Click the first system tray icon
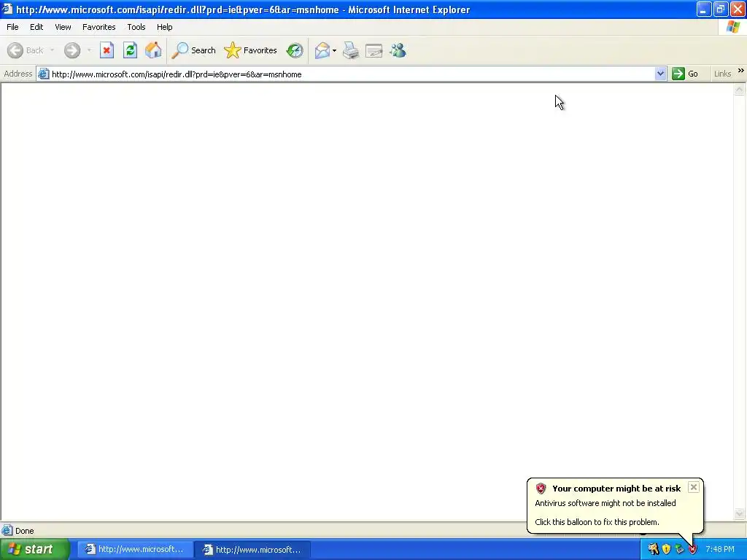The image size is (747, 560). tap(654, 550)
